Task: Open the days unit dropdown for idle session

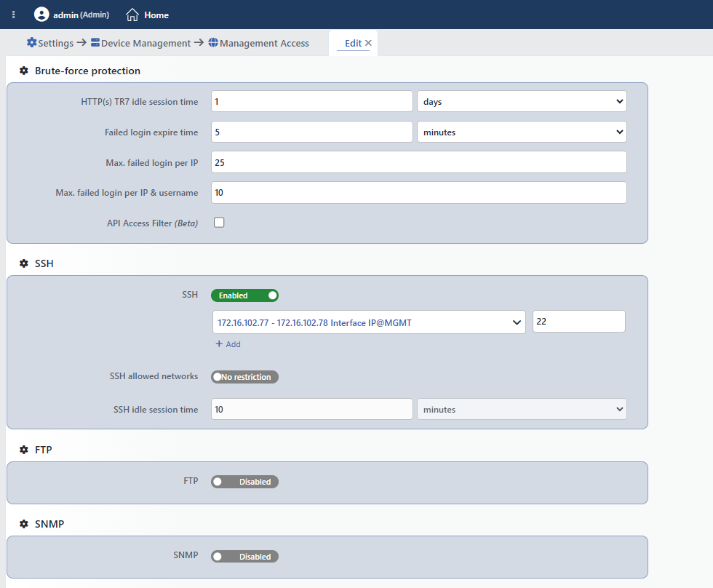Action: (522, 101)
